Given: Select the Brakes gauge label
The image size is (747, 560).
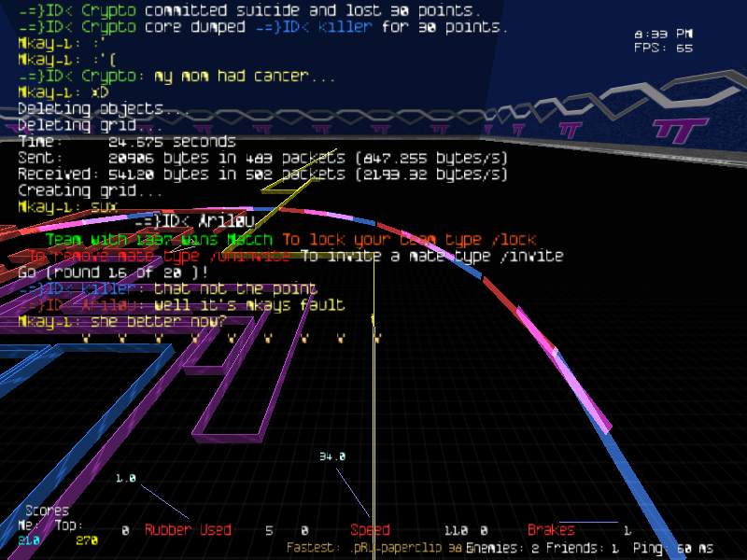Looking at the screenshot, I should [x=551, y=530].
